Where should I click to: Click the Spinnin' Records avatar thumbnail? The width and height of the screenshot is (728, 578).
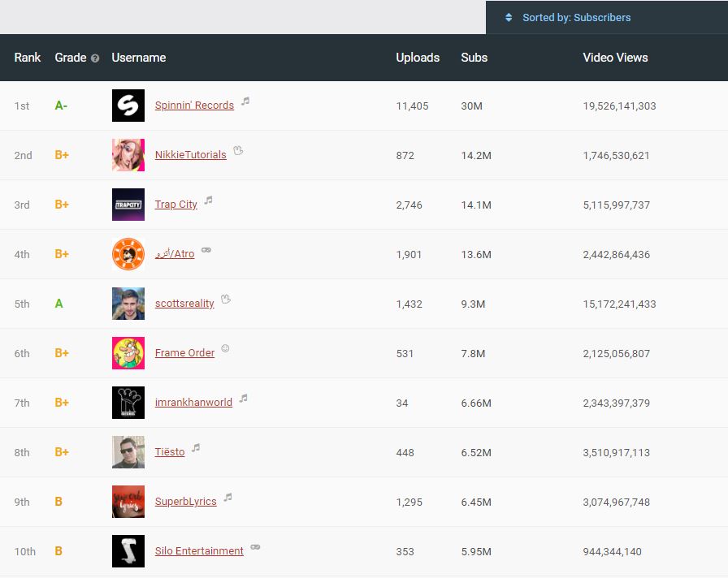(128, 106)
